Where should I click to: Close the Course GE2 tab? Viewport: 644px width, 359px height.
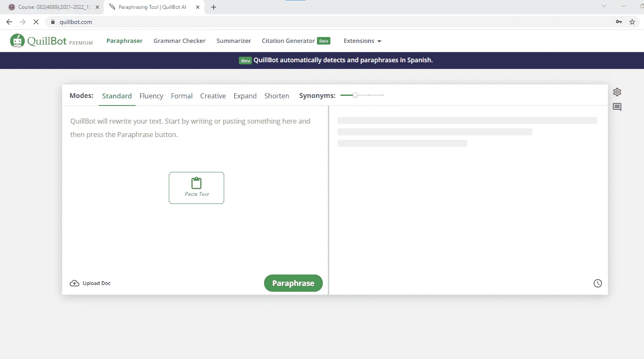pos(97,7)
